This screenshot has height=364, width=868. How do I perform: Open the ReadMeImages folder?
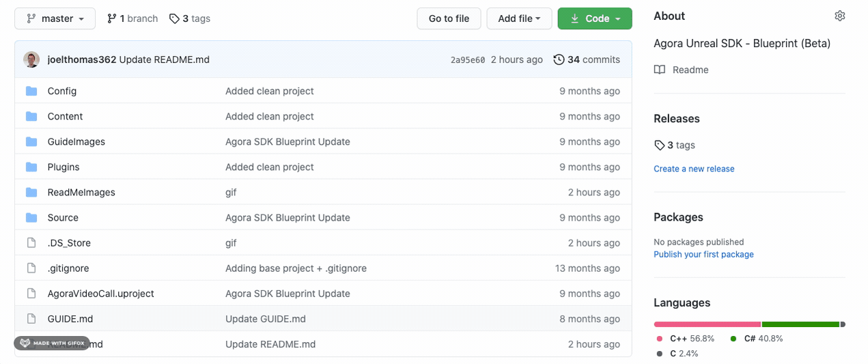[x=81, y=192]
